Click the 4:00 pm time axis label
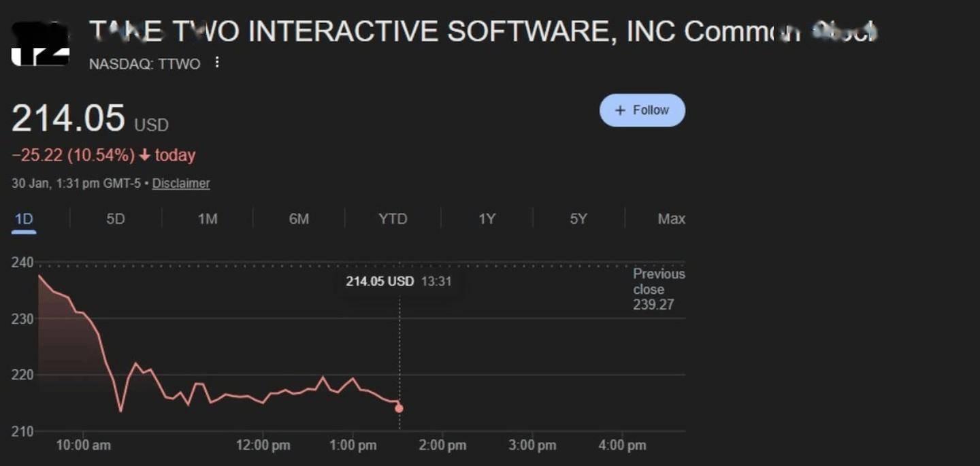Viewport: 980px width, 466px height. click(621, 446)
